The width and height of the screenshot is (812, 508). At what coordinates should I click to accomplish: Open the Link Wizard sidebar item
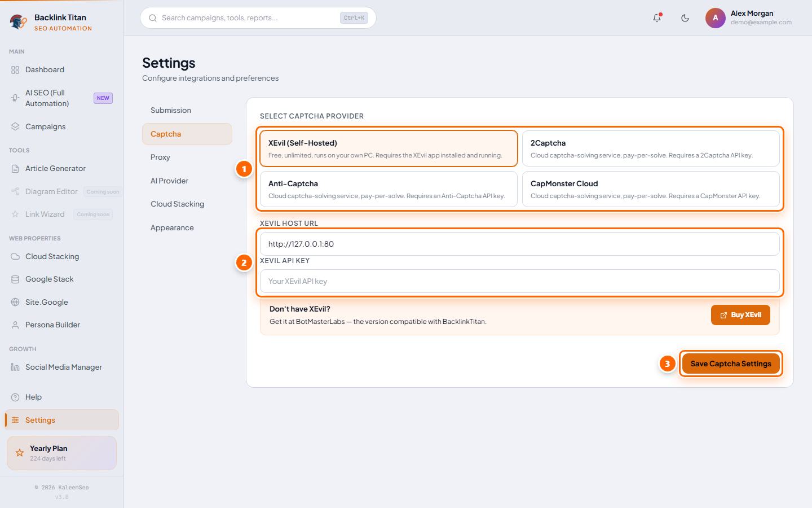62,214
